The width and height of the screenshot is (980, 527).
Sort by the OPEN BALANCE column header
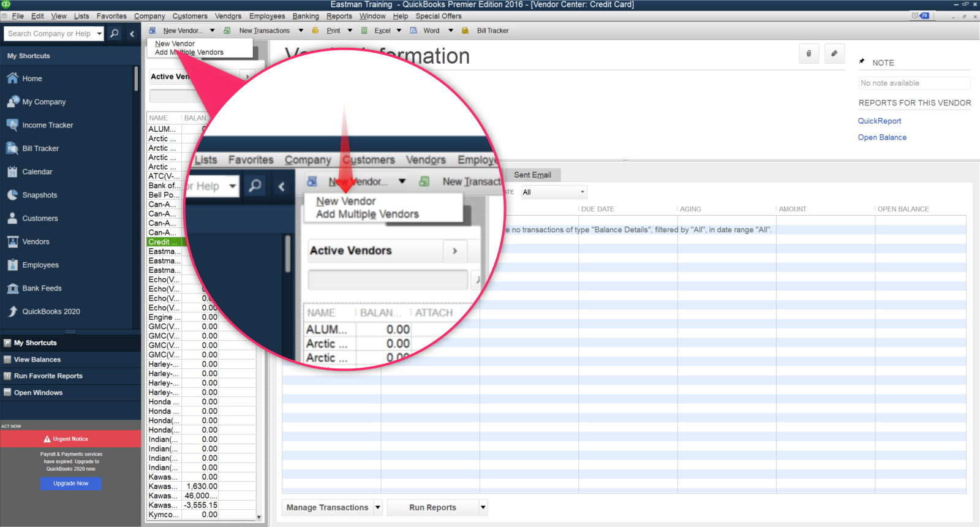903,209
